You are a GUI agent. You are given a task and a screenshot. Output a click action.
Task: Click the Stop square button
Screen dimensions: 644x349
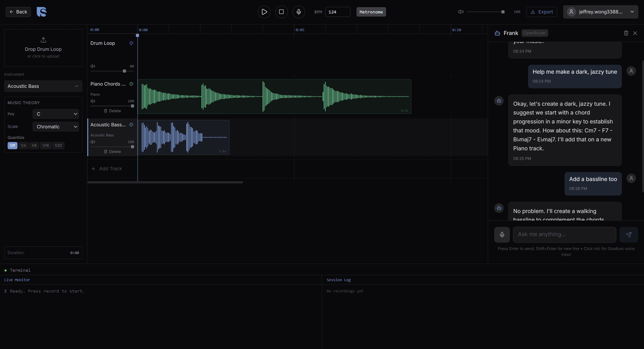(281, 12)
